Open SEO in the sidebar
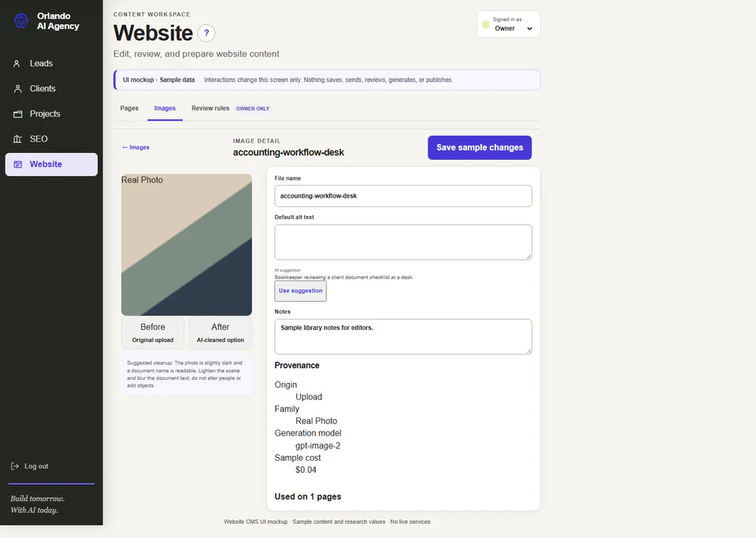This screenshot has height=538, width=756. coord(51,139)
